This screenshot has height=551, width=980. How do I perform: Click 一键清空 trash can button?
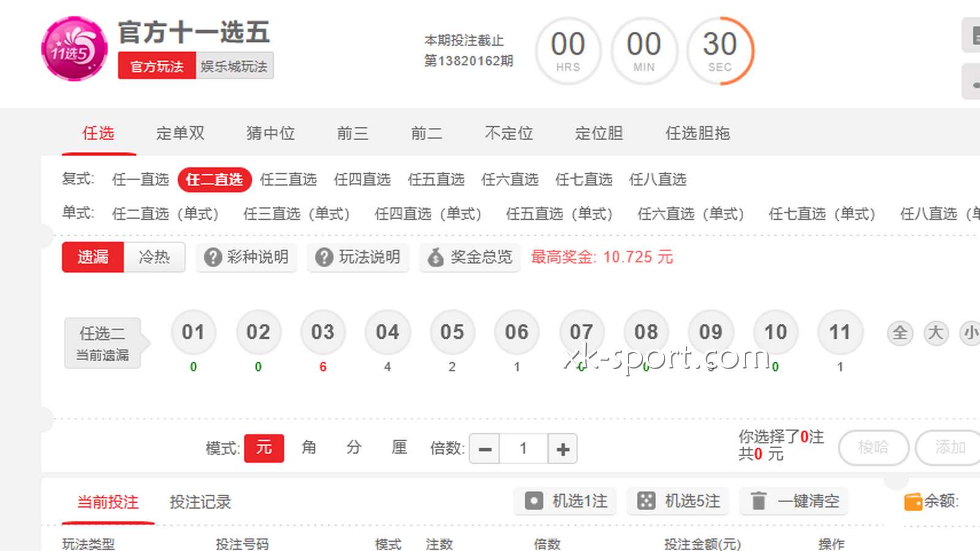click(x=794, y=501)
